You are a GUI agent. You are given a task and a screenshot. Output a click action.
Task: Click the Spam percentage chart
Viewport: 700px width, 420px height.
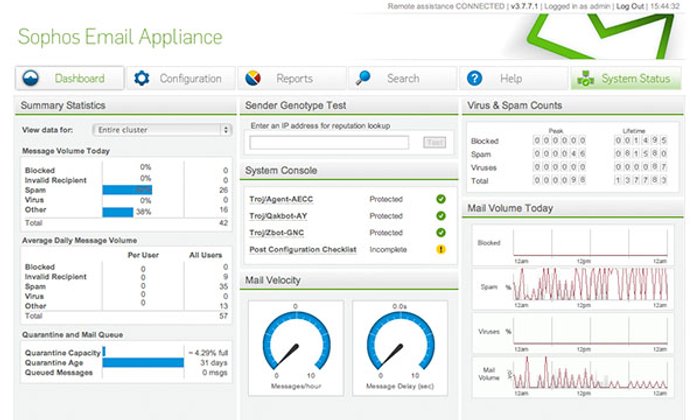pos(590,284)
